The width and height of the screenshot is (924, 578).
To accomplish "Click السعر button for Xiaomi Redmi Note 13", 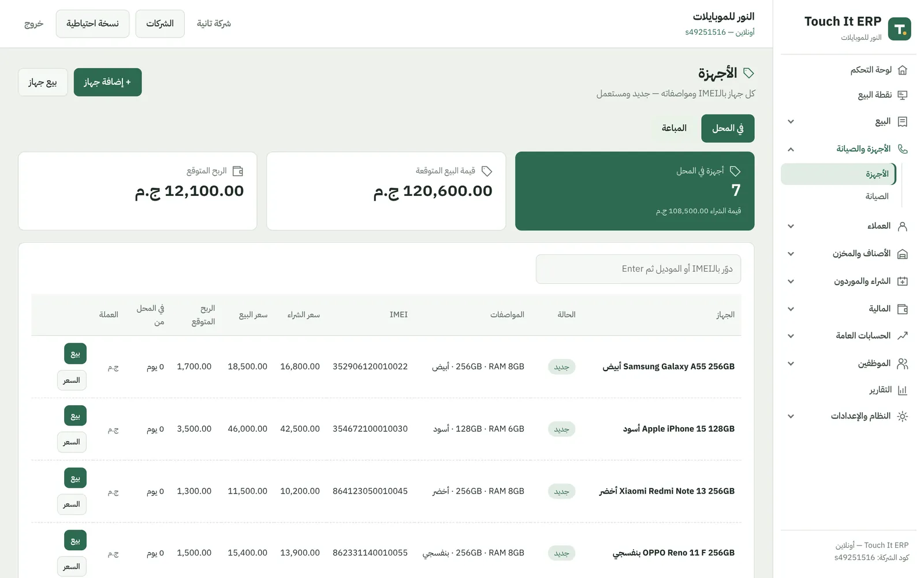I will [72, 505].
